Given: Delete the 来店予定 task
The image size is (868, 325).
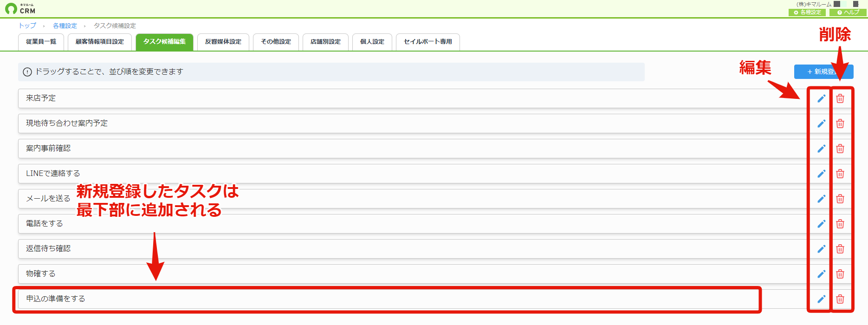Looking at the screenshot, I should pyautogui.click(x=840, y=98).
